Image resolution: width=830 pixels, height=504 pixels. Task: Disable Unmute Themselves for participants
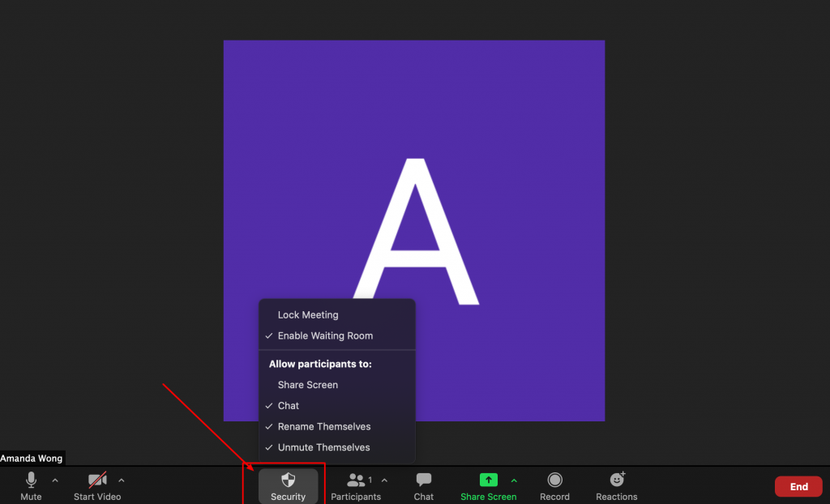click(324, 446)
